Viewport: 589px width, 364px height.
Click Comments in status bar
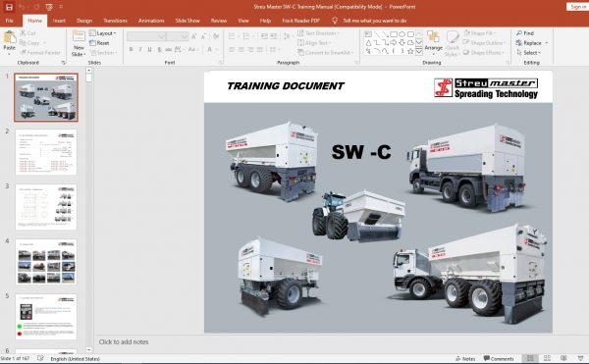(x=499, y=359)
